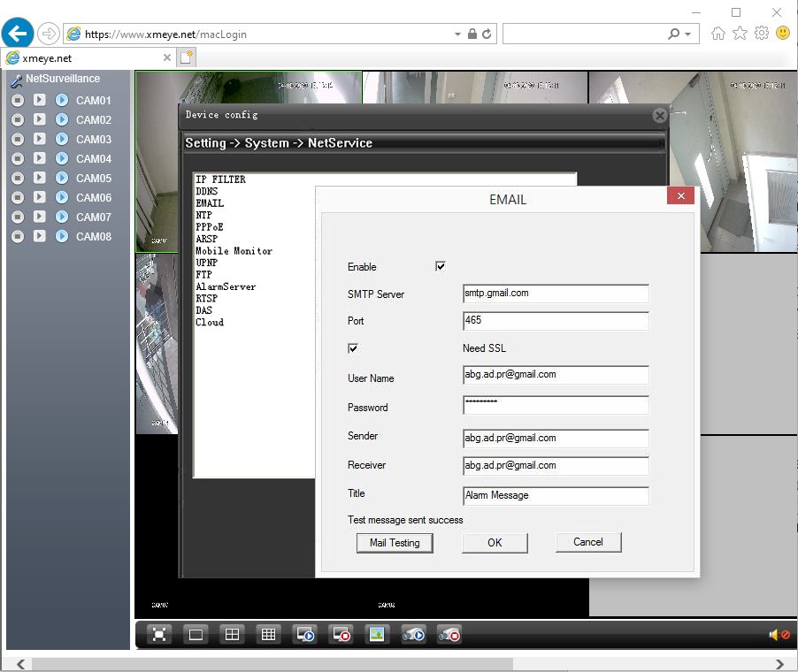Select Cloud in NetService list

click(210, 322)
